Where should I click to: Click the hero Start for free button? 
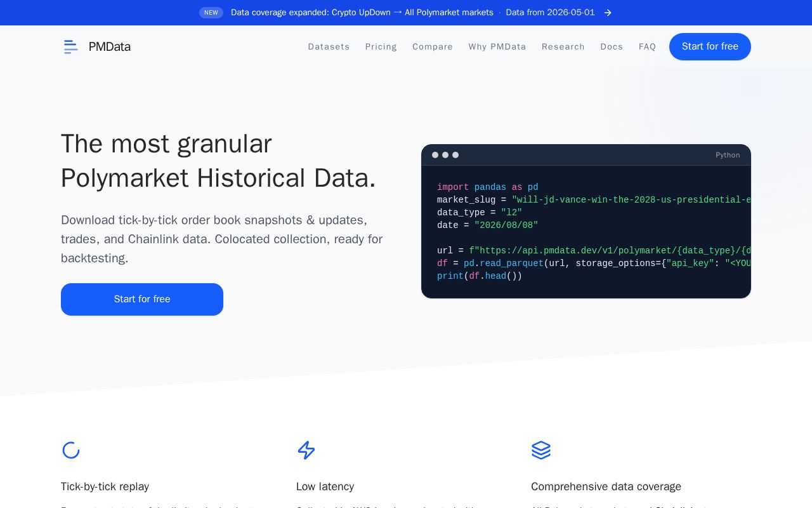(x=142, y=299)
